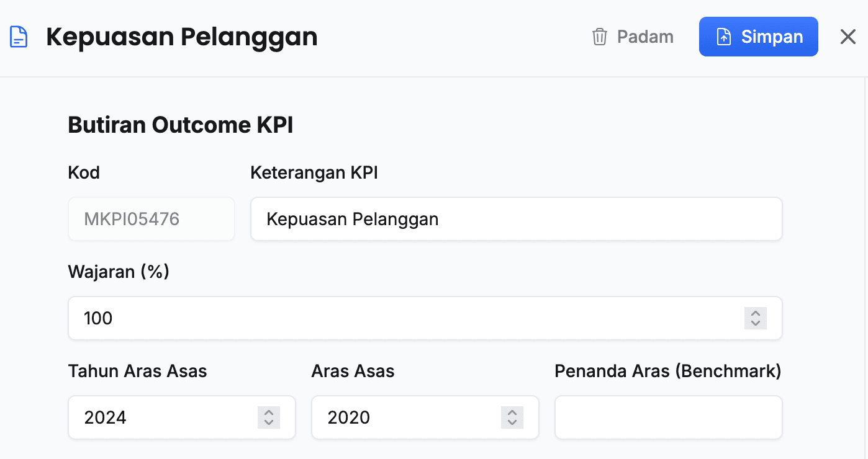Increment Tahun Aras Asas using up arrow
The height and width of the screenshot is (459, 868).
point(269,412)
